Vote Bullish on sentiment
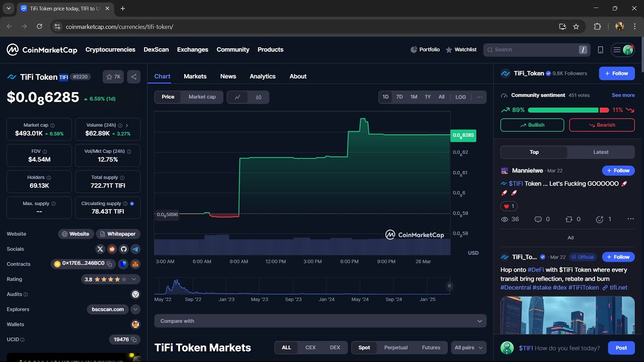Viewport: 644px width, 362px height. (x=532, y=125)
